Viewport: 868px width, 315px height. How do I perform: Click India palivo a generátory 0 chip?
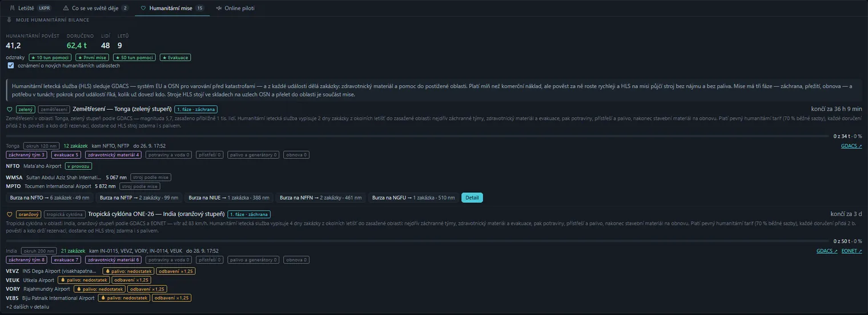click(254, 260)
